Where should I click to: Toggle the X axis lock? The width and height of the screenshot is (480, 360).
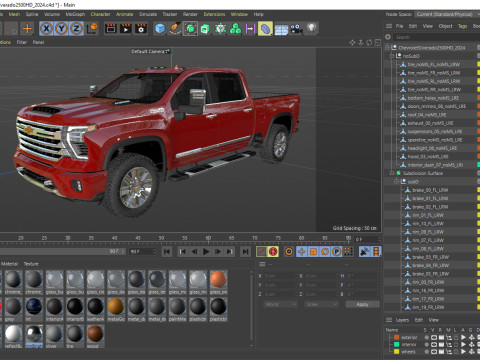46,29
